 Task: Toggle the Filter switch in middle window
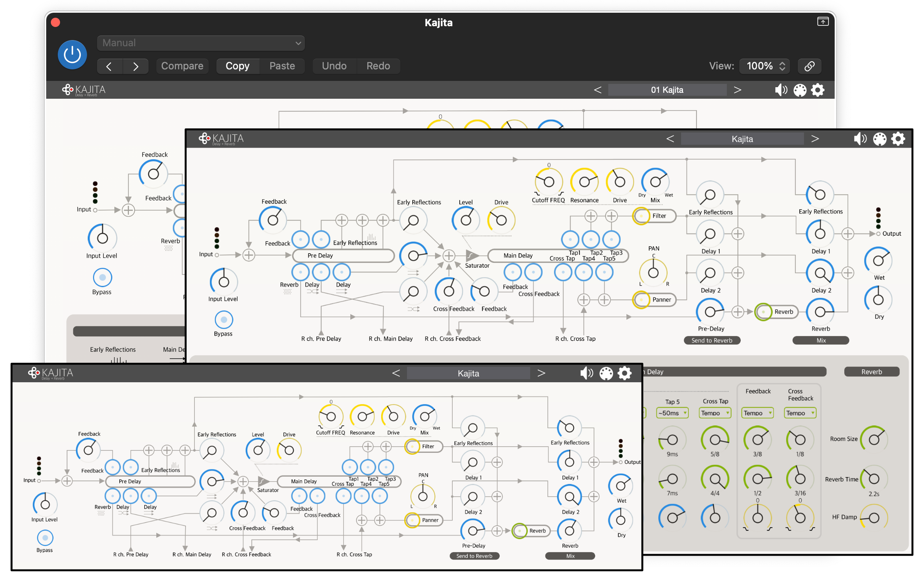(641, 216)
